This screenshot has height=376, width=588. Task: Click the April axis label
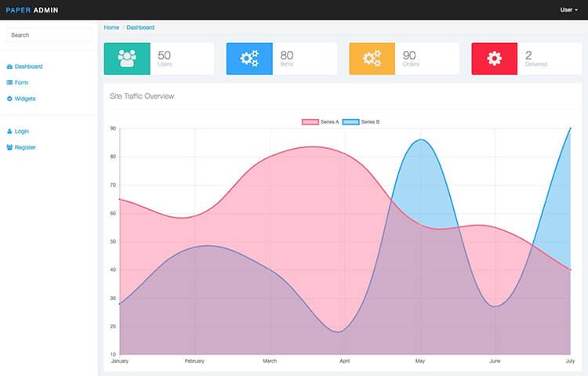(345, 361)
